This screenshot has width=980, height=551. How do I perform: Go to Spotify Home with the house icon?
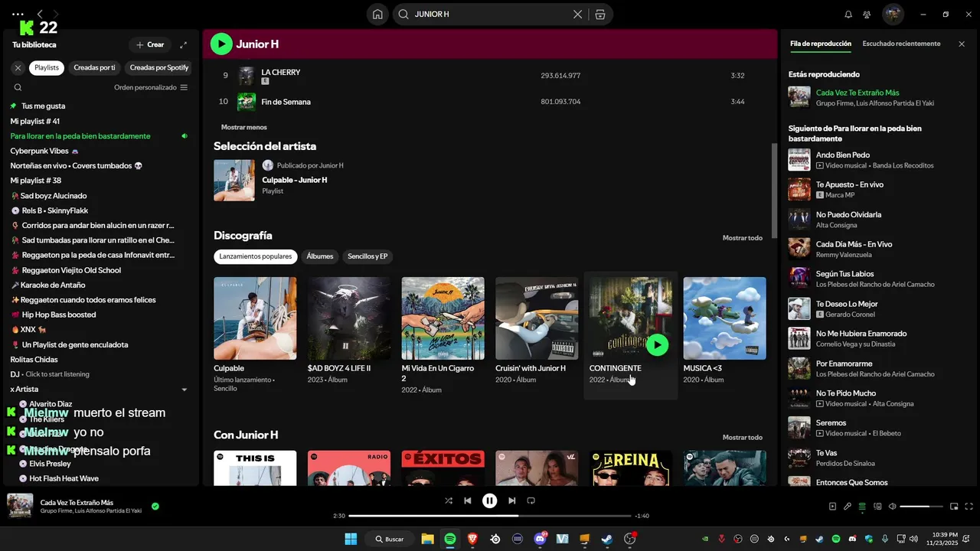(377, 14)
